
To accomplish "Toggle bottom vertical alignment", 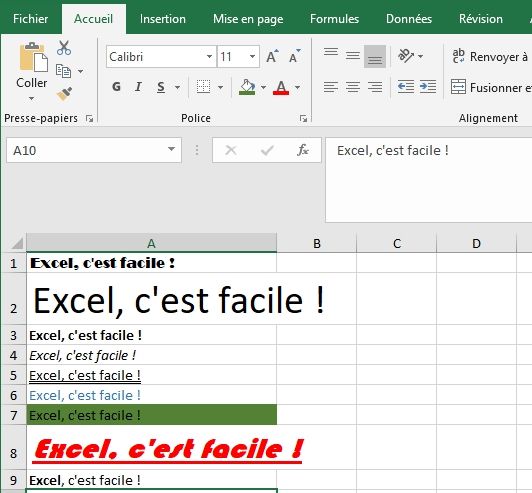I will (375, 57).
